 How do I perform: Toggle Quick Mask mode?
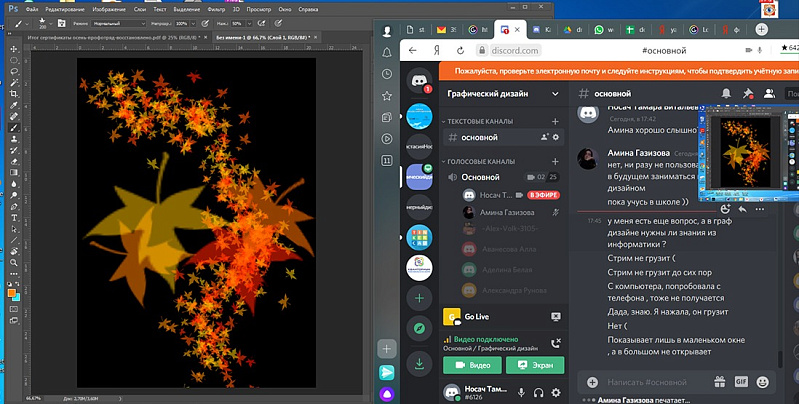point(14,309)
